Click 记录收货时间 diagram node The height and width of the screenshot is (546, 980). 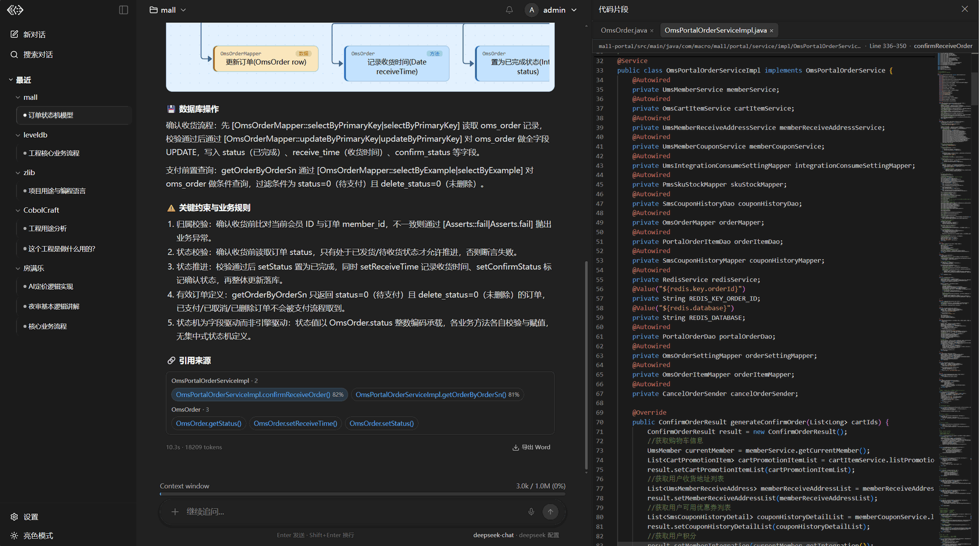tap(397, 64)
